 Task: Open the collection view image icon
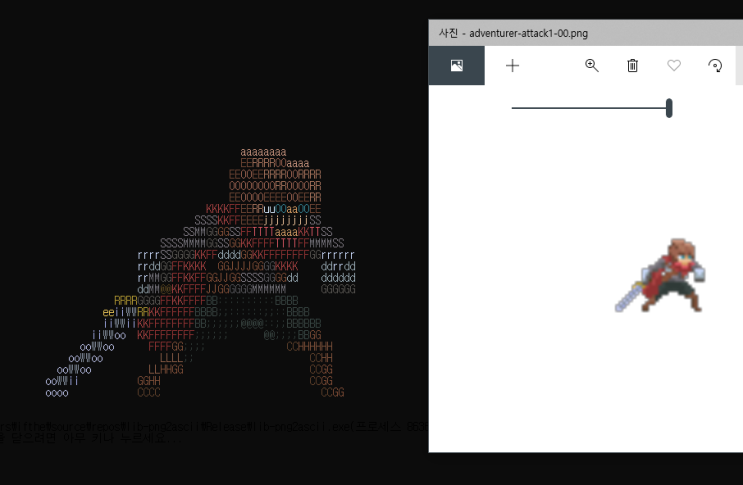(456, 65)
